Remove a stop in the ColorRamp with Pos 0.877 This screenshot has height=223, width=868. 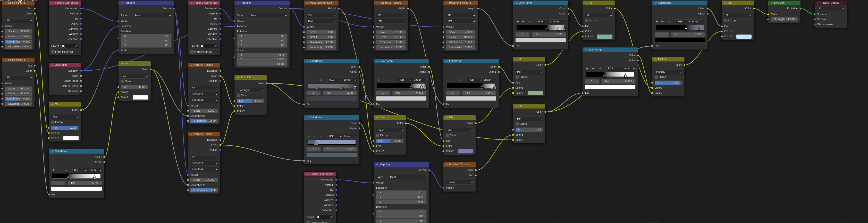(59, 170)
